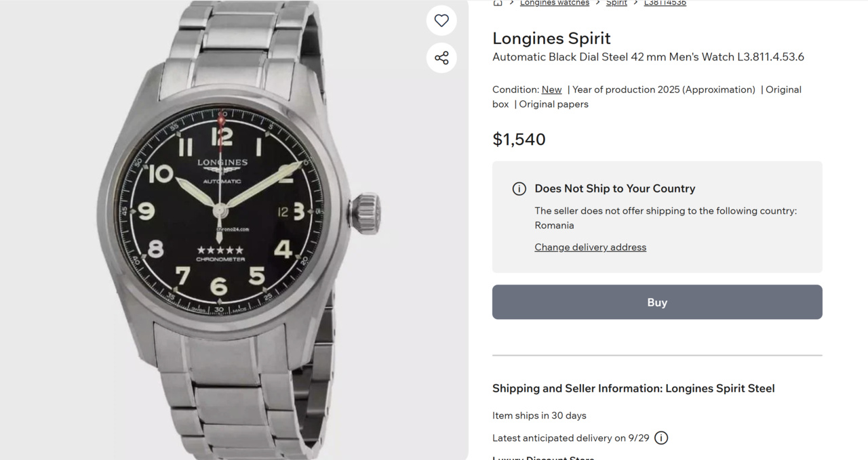
Task: Change delivery address
Action: 590,247
